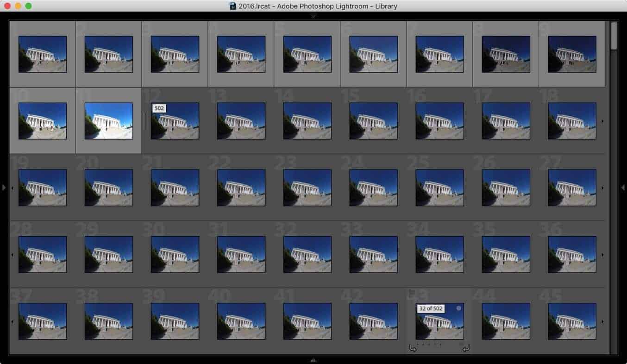Collapse stack using handle left of photo 12
This screenshot has height=364, width=627.
pos(144,121)
